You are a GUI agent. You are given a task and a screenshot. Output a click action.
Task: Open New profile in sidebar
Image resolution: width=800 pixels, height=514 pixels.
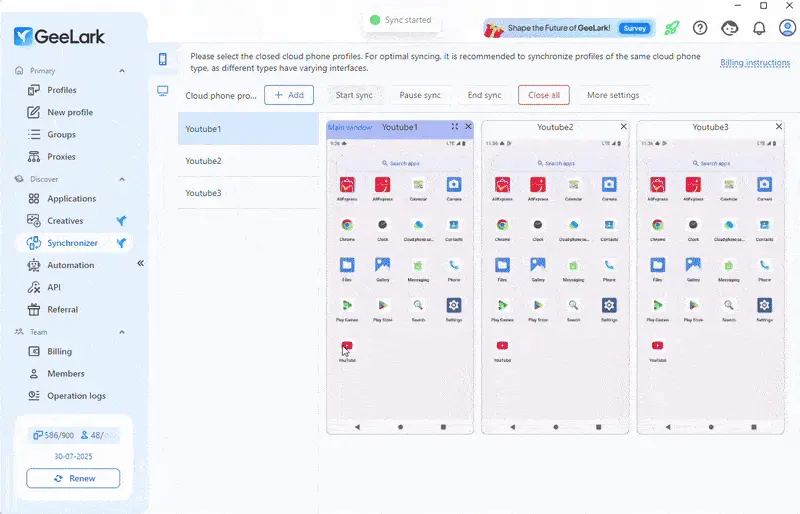point(70,112)
